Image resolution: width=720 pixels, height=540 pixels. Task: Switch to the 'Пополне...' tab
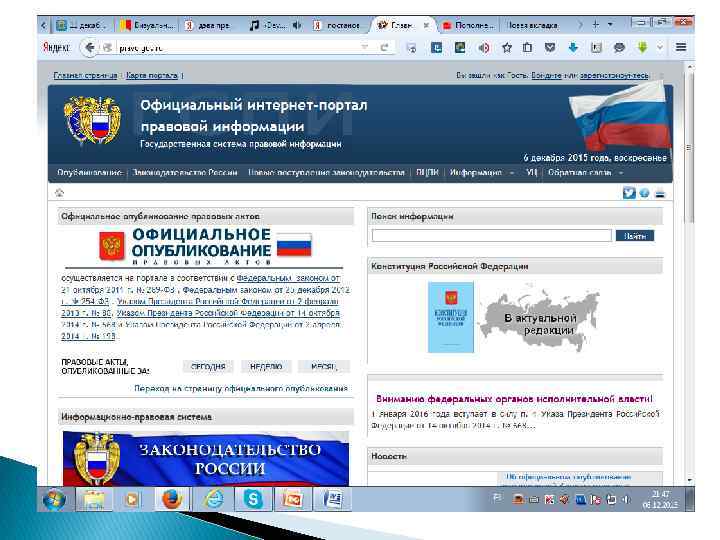tap(469, 25)
